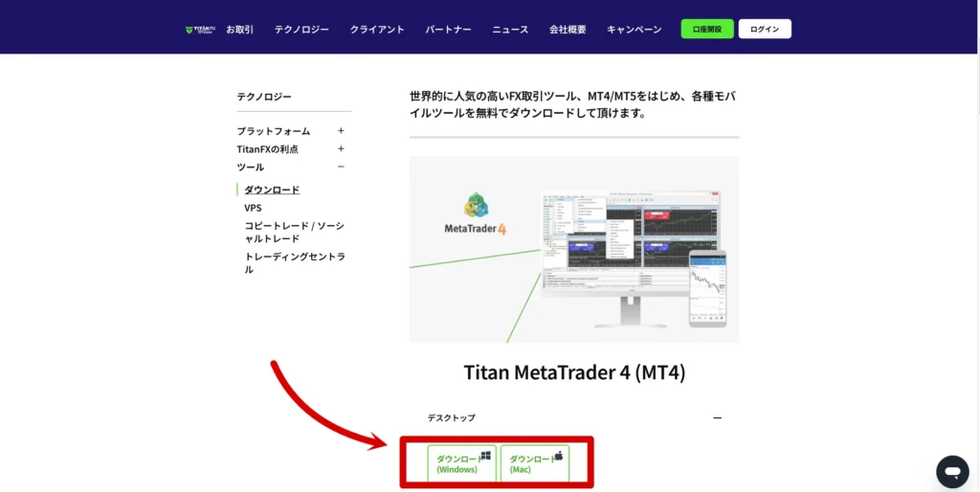Open the ダウンロード sidebar link
This screenshot has height=492, width=980.
(x=272, y=190)
